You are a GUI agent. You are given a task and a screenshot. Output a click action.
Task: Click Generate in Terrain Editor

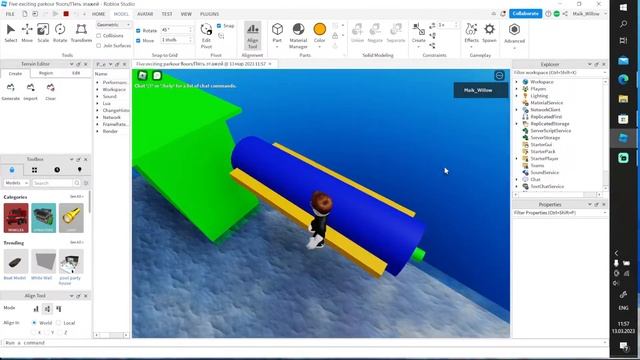11,92
